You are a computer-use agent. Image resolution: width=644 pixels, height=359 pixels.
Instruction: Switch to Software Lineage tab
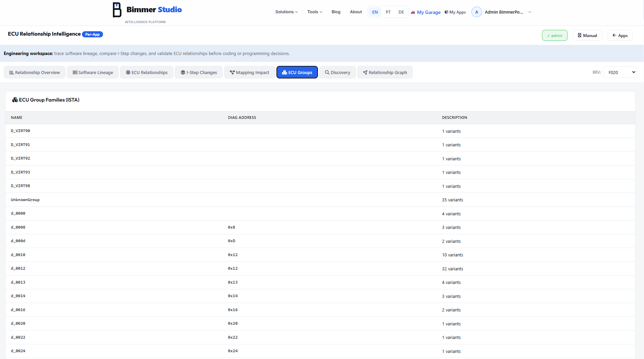93,72
